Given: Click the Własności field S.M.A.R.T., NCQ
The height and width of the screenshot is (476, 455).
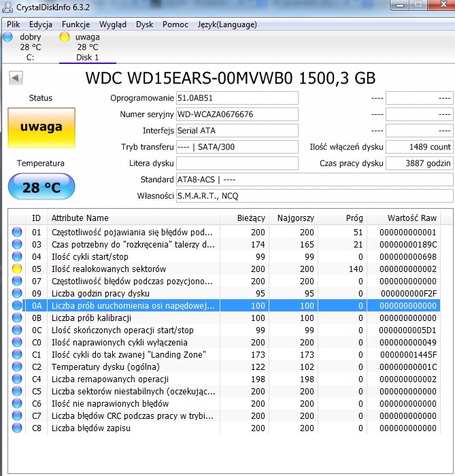Looking at the screenshot, I should coord(314,196).
